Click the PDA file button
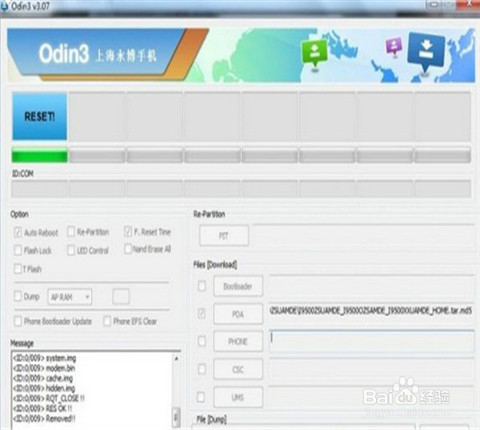 pos(238,314)
